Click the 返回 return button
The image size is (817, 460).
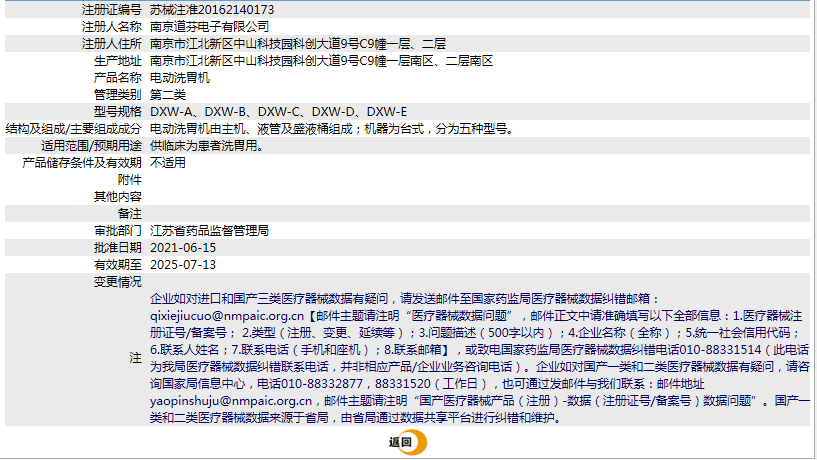point(407,442)
